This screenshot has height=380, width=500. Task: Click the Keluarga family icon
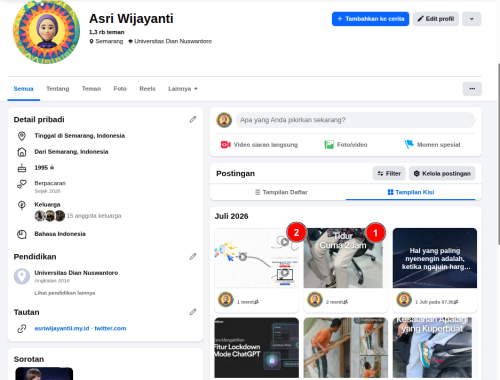22,205
